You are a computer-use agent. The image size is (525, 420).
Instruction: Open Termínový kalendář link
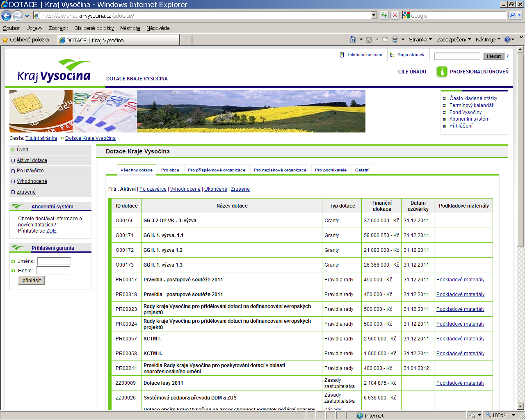click(x=471, y=105)
